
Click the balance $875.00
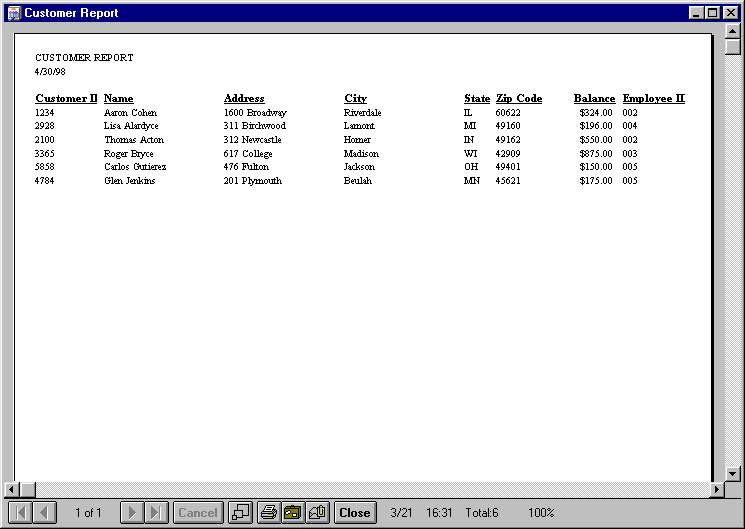click(x=596, y=154)
